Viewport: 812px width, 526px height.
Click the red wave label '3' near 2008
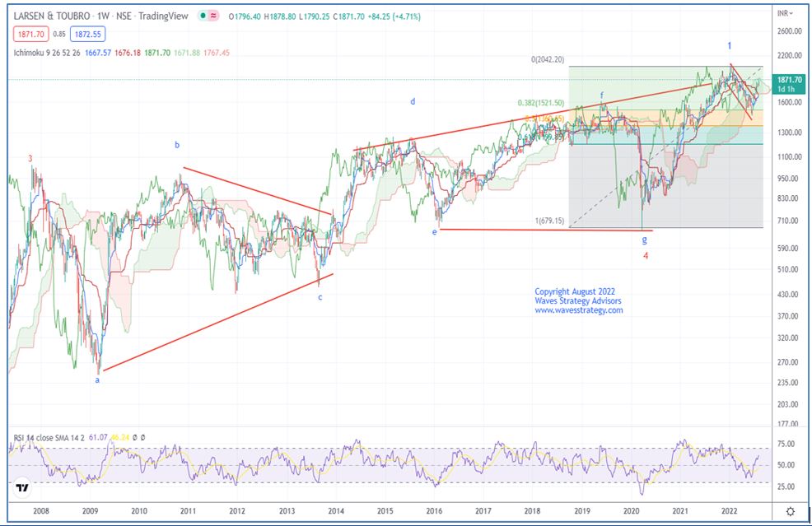(30, 158)
